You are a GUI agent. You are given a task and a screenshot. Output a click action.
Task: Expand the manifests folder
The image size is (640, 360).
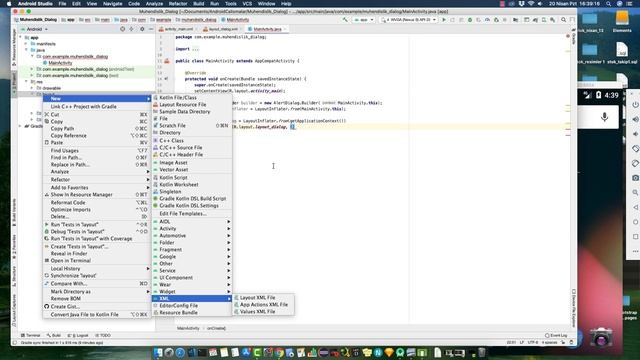[26, 44]
